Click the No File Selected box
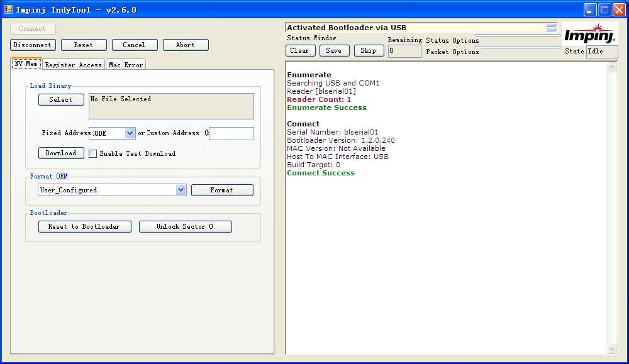The width and height of the screenshot is (629, 364). click(x=171, y=106)
